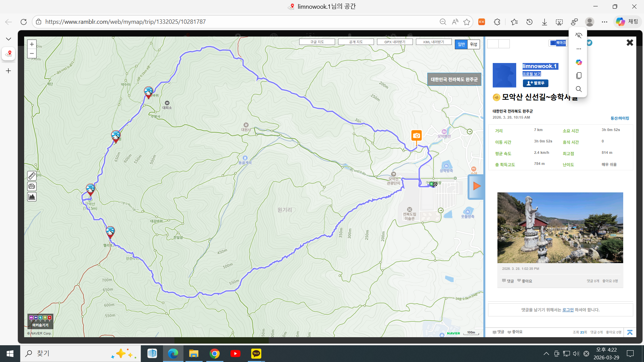This screenshot has width=644, height=362.
Task: Select the tape measure area tool
Action: click(32, 186)
